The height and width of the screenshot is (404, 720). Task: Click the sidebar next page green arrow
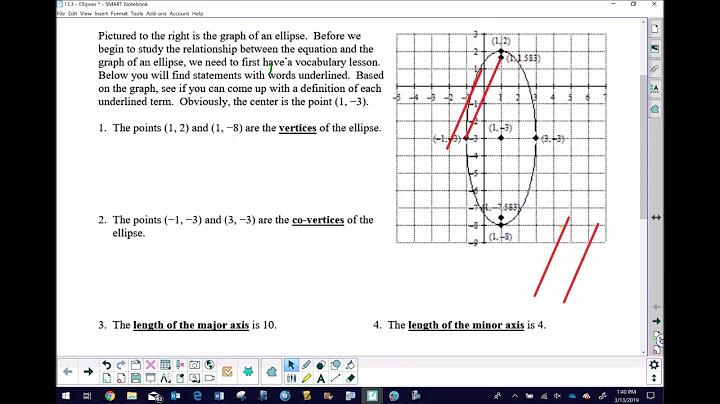(657, 321)
